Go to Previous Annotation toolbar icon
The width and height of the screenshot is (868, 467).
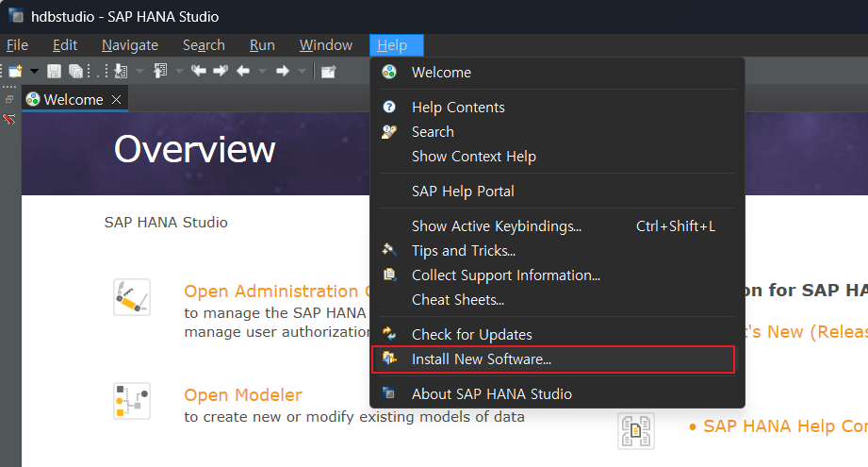coord(160,71)
